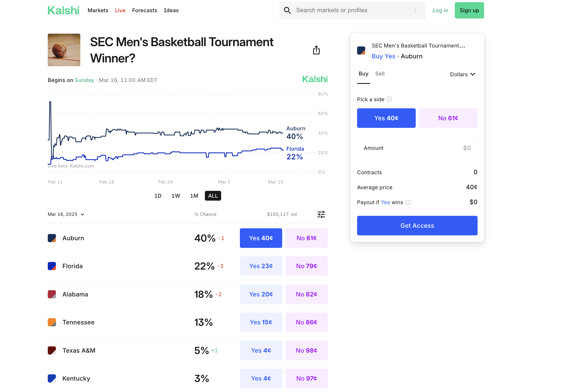
Task: Click the Florida Yes 23¢ button
Action: (261, 266)
